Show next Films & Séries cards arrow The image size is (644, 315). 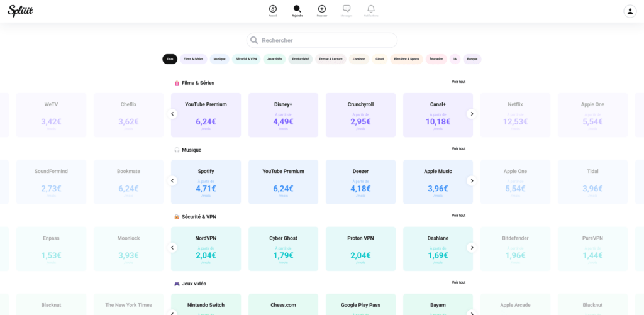coord(472,114)
